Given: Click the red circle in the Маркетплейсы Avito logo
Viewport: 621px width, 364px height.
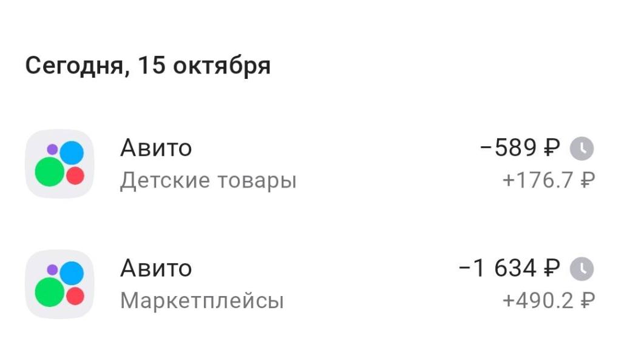Looking at the screenshot, I should point(75,296).
